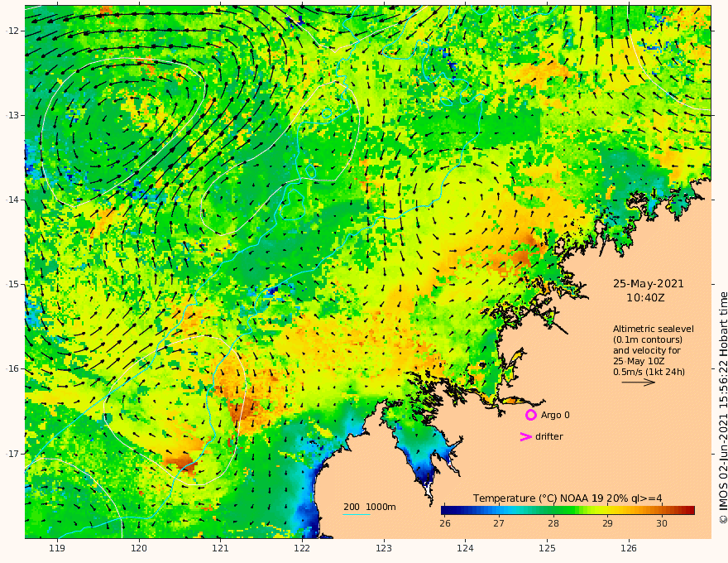Click the 'Altimetric sealevel' caption line
Image resolution: width=728 pixels, height=563 pixels.
coord(654,329)
